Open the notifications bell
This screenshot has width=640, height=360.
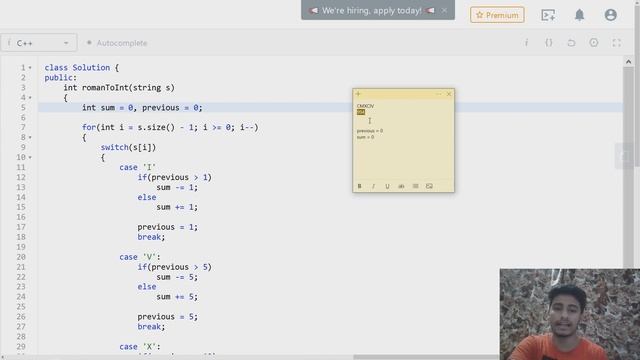[x=579, y=15]
